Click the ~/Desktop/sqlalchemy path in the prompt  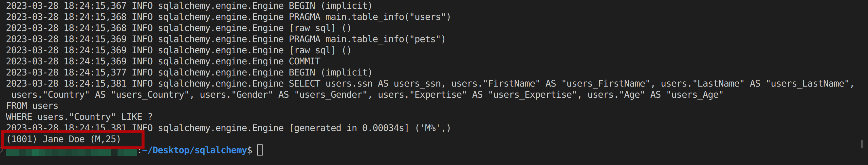point(197,150)
